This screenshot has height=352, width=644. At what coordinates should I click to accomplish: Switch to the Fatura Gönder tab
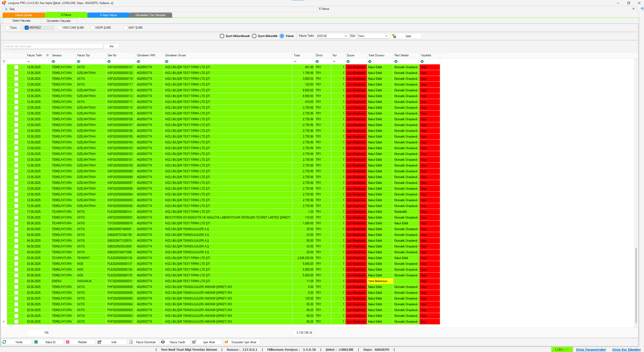24,15
